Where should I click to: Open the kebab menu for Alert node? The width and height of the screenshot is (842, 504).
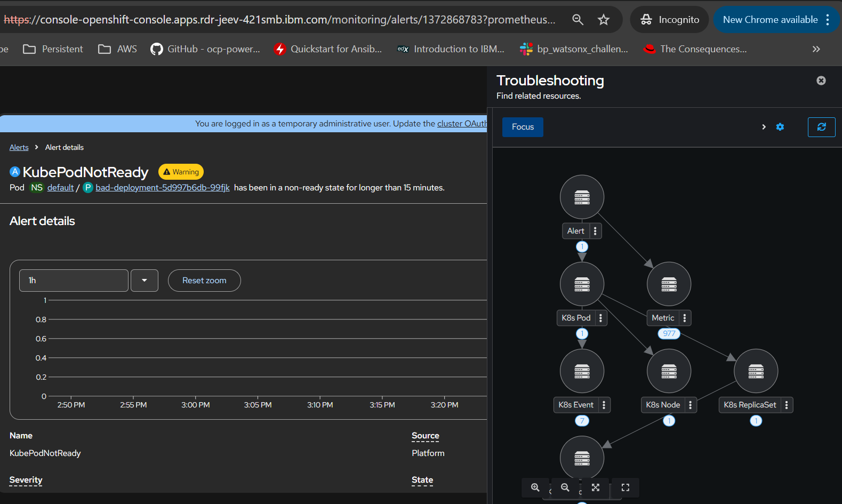point(595,231)
